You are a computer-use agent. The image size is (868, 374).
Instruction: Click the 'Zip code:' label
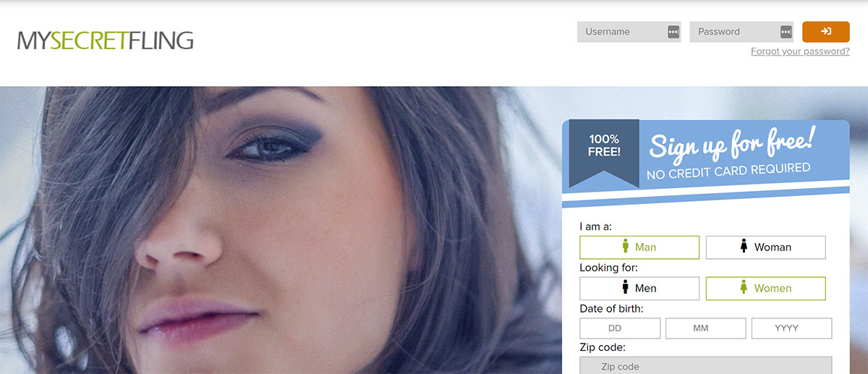(x=603, y=348)
